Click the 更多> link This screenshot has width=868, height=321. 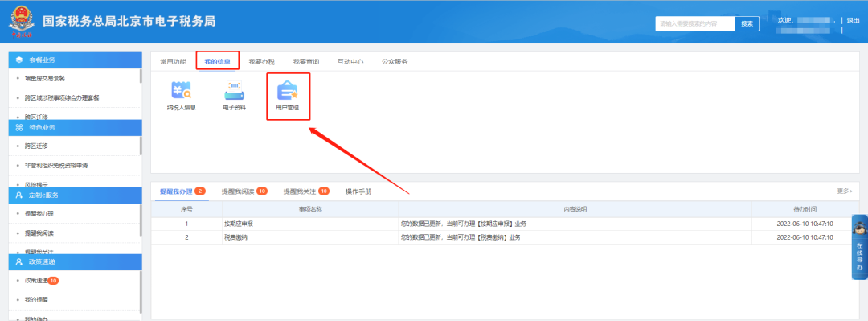click(845, 191)
